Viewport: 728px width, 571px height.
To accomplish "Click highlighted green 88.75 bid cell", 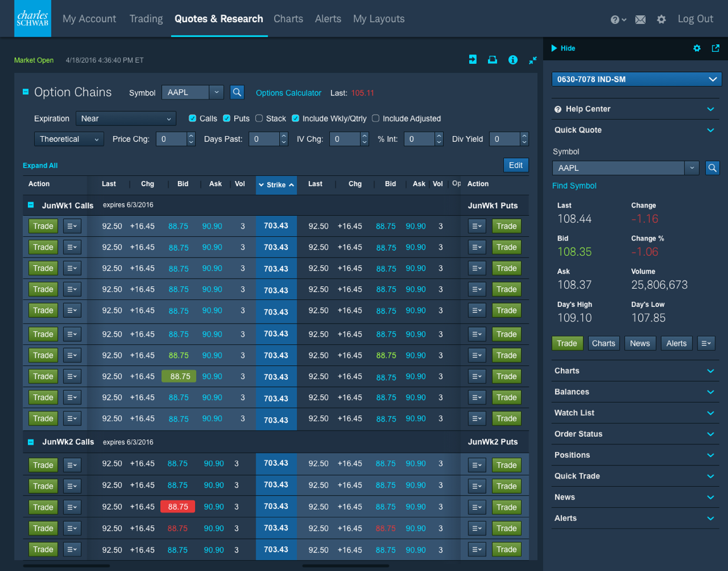I will (x=179, y=377).
